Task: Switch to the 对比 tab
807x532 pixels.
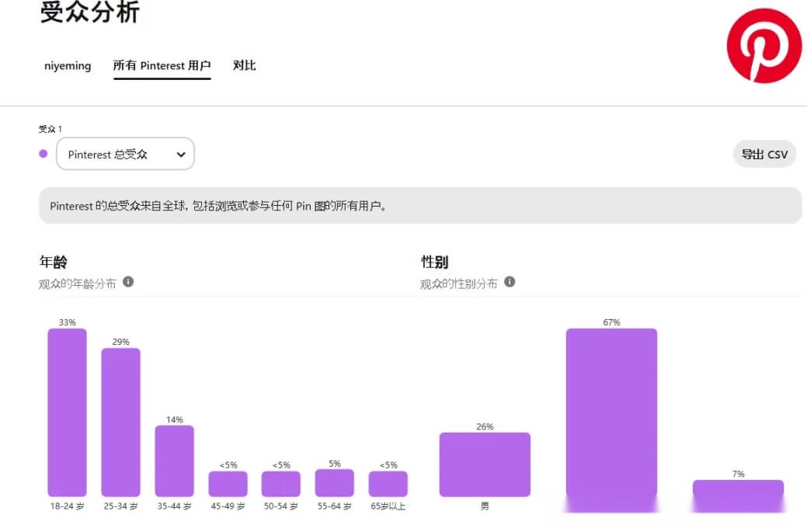Action: coord(245,65)
